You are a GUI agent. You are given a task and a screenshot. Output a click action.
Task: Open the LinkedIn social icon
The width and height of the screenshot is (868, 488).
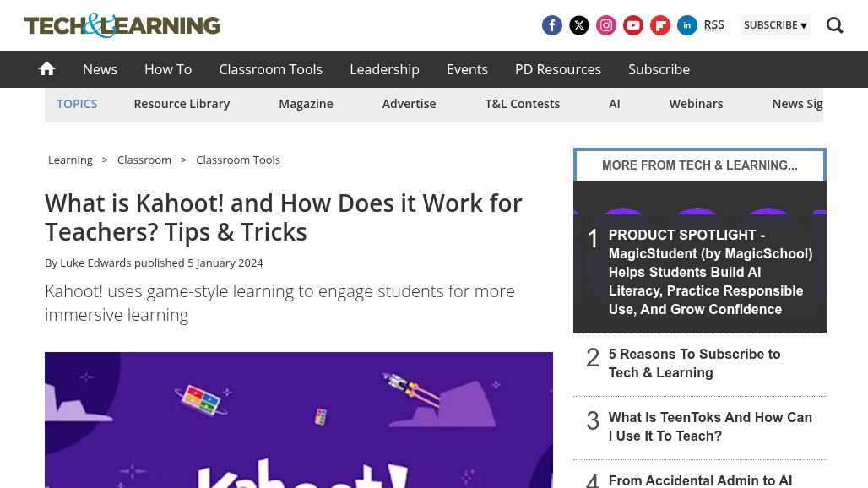(687, 25)
